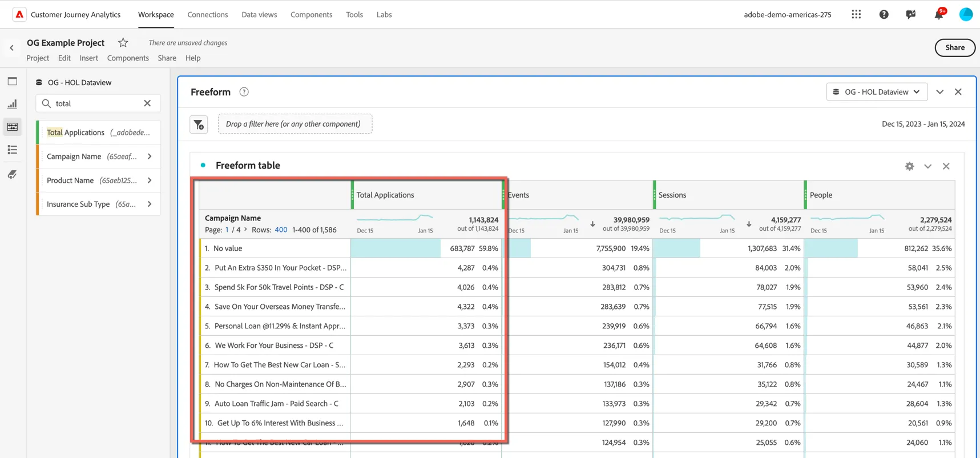Clear the component search with the X
This screenshot has height=458, width=980.
[x=147, y=103]
